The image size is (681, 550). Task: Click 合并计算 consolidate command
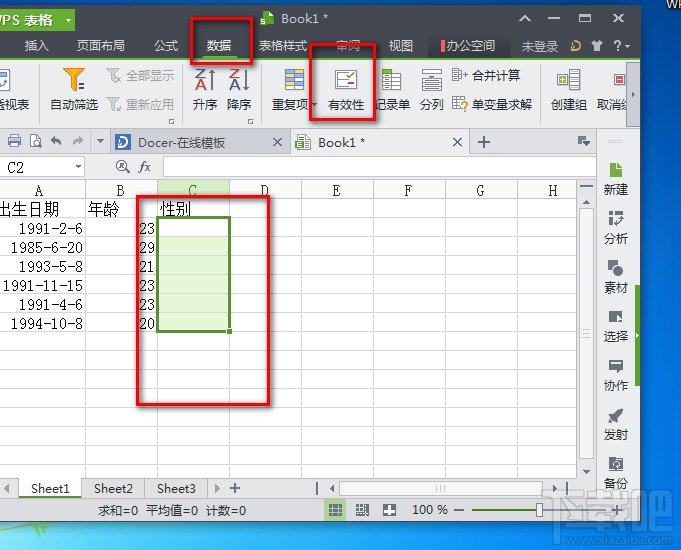pos(486,75)
